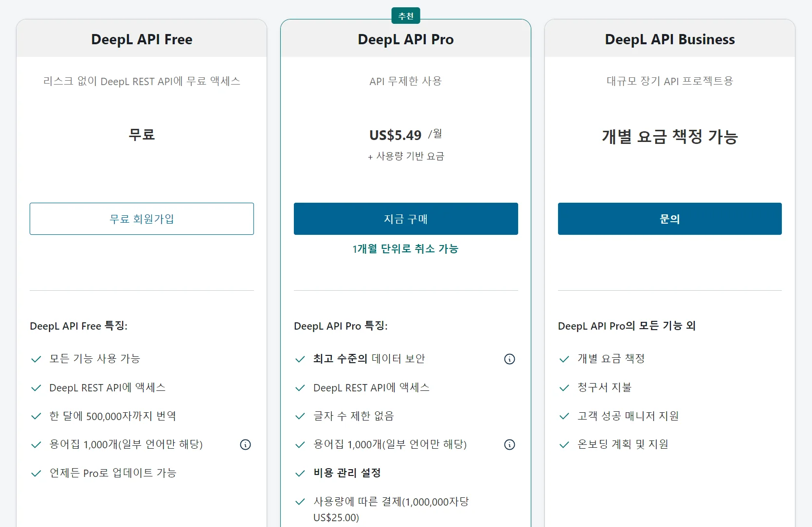Click Pro plan DeepL REST API에 액세스 feature

372,387
